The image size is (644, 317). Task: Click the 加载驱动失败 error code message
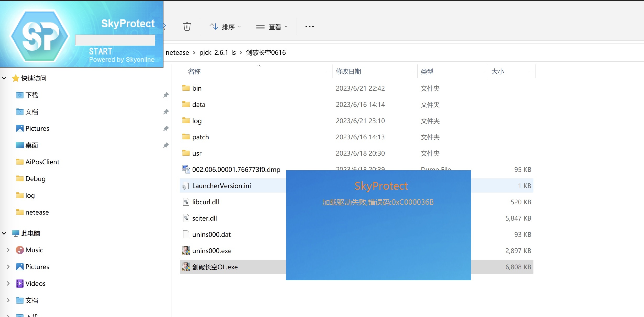[x=378, y=202]
